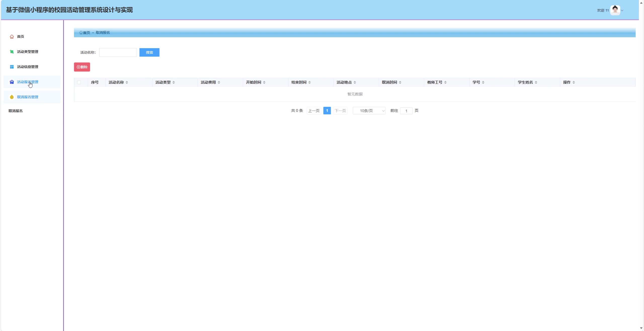Click the blue activity info management icon
Image resolution: width=644 pixels, height=331 pixels.
coord(12,67)
